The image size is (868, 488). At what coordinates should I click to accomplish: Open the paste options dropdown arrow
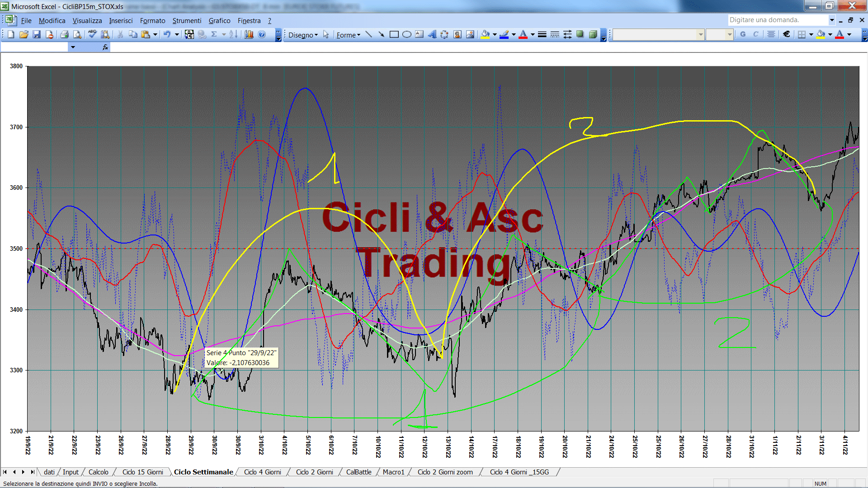pos(155,34)
